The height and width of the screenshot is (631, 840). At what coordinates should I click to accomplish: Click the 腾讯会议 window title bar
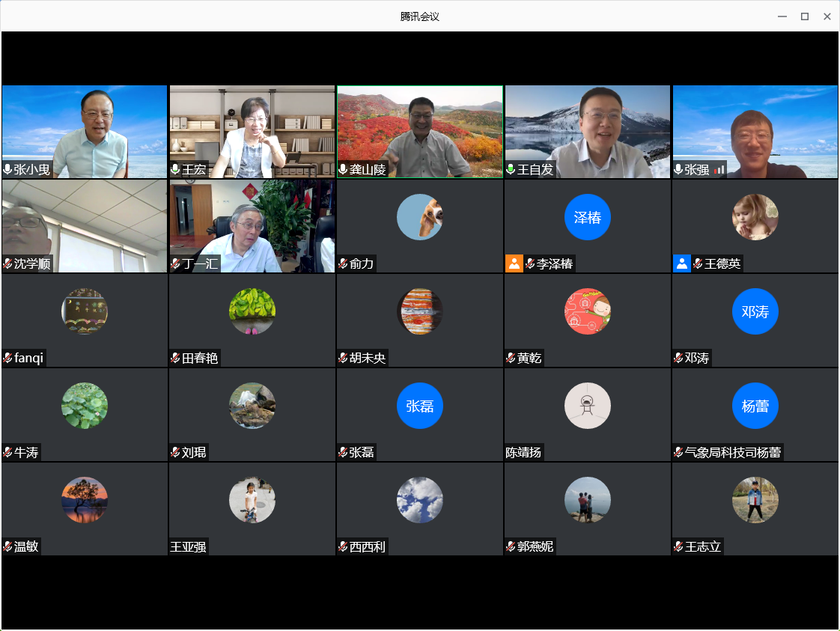coord(419,16)
